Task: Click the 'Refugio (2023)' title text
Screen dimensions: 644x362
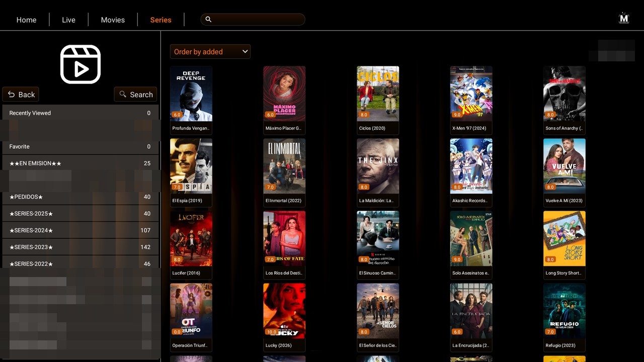Action: pyautogui.click(x=560, y=345)
